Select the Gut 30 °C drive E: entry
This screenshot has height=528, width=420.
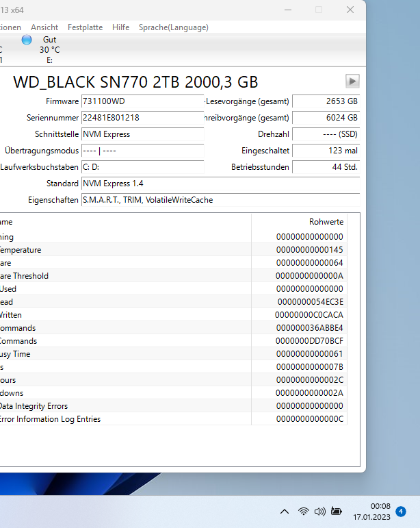pyautogui.click(x=49, y=50)
